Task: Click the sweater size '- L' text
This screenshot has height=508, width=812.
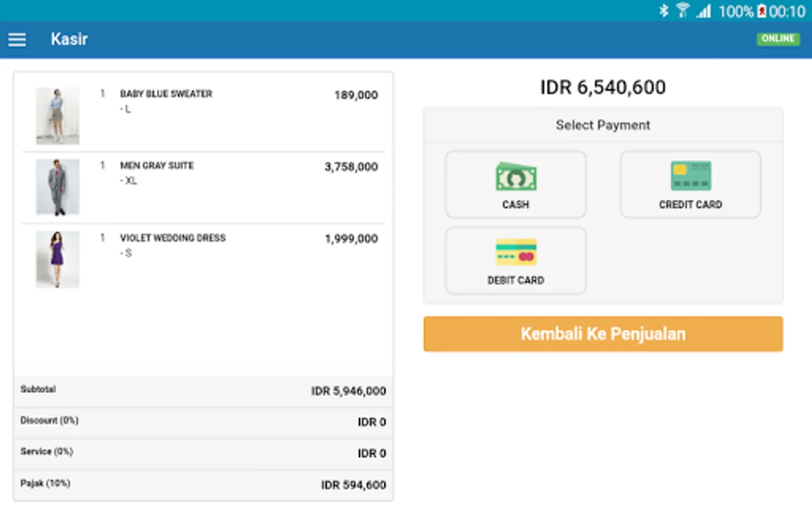Action: point(125,109)
